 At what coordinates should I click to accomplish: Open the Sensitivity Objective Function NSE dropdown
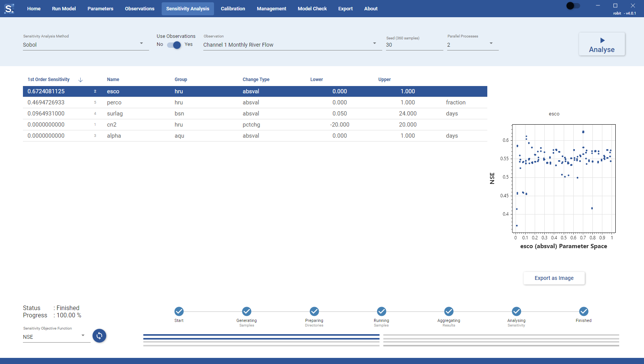[57, 337]
